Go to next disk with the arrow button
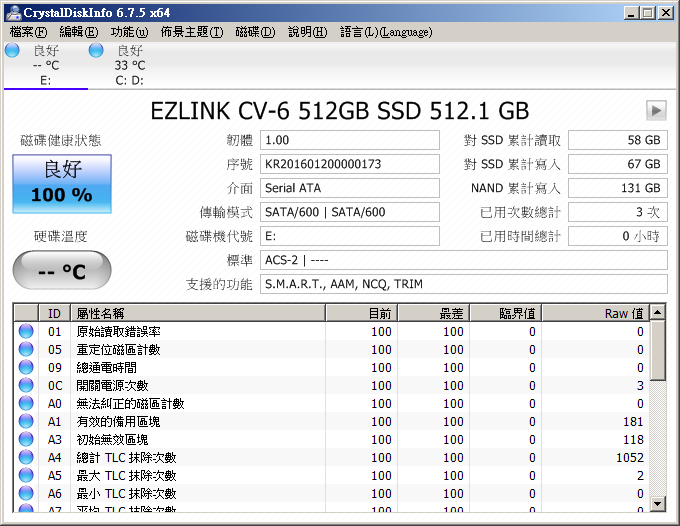The width and height of the screenshot is (680, 526). [x=656, y=111]
